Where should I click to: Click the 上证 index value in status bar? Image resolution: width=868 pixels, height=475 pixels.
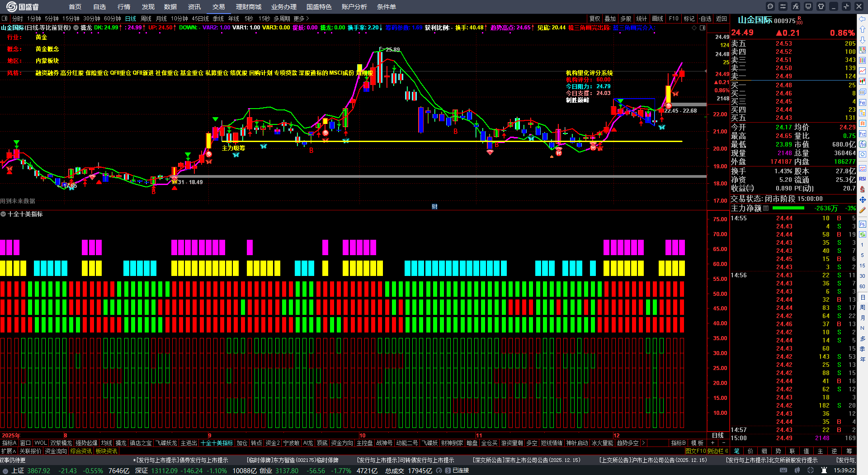click(x=39, y=470)
